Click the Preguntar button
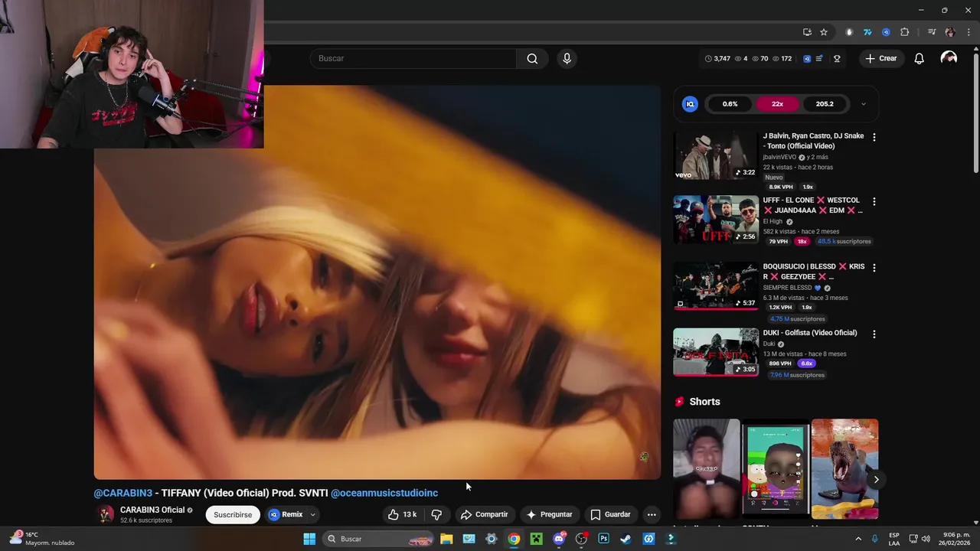 point(549,514)
